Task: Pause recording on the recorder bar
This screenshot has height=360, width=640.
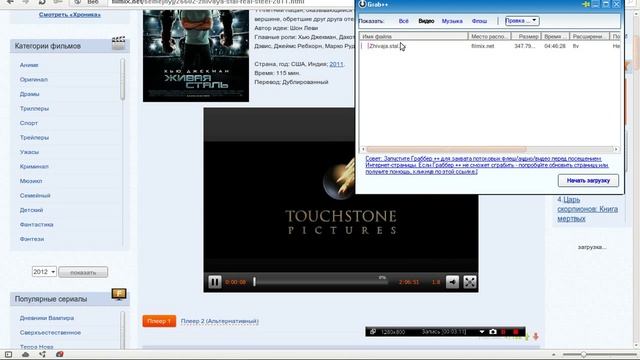Action: coord(503,332)
